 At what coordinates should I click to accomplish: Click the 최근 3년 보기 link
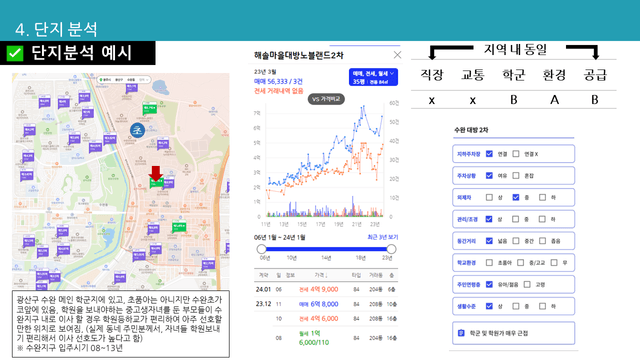[x=382, y=237]
